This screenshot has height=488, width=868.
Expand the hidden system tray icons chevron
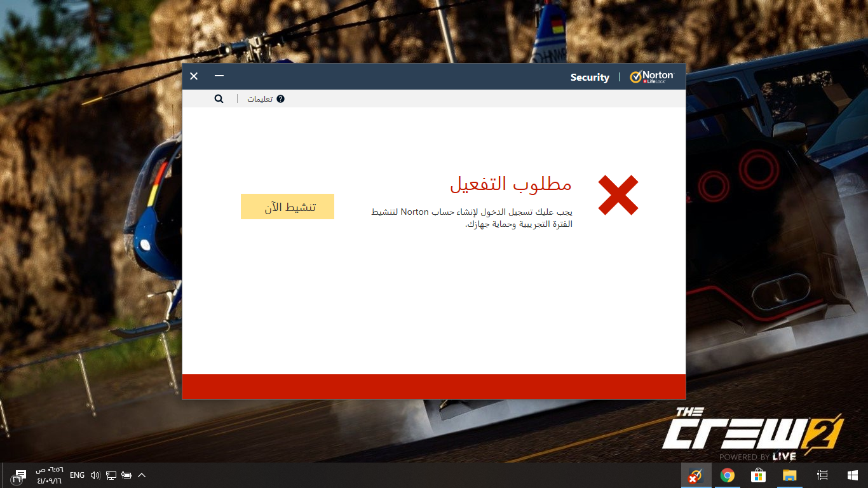tap(142, 475)
